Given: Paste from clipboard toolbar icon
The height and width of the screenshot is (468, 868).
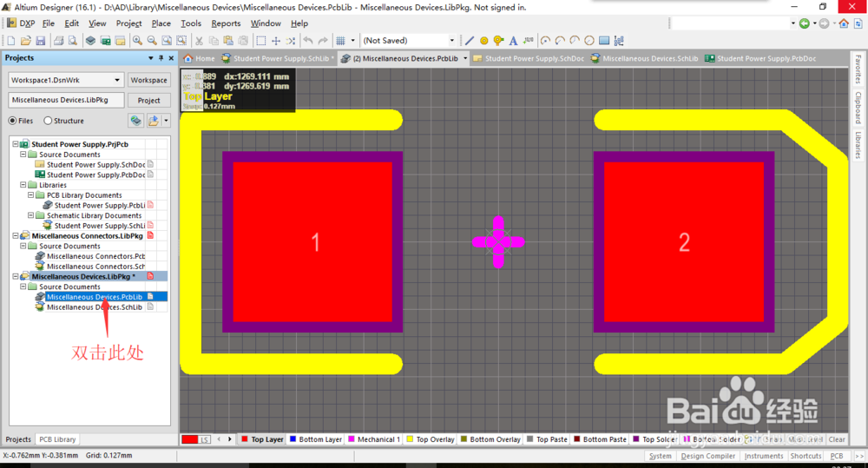Looking at the screenshot, I should 228,41.
